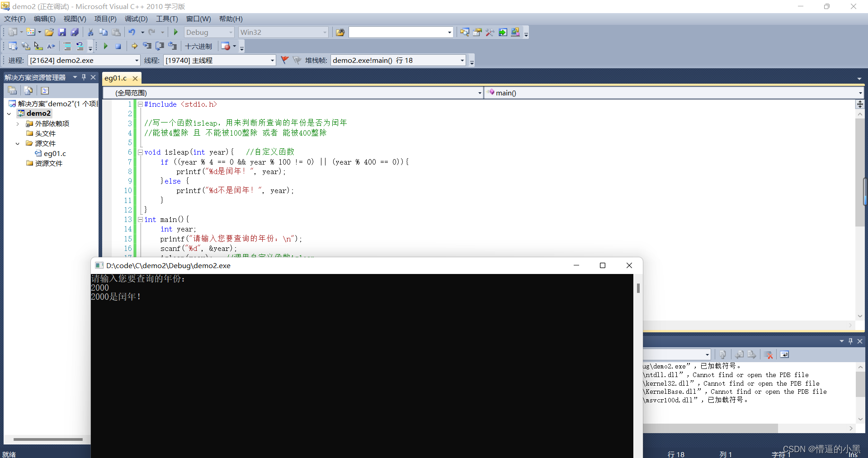
Task: Open the 文件(F) menu
Action: 15,19
